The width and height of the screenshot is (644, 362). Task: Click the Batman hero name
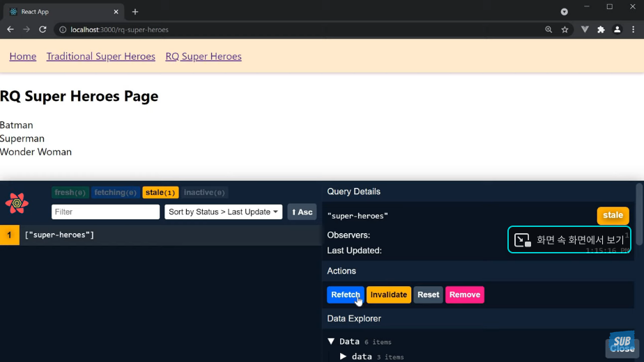point(17,125)
